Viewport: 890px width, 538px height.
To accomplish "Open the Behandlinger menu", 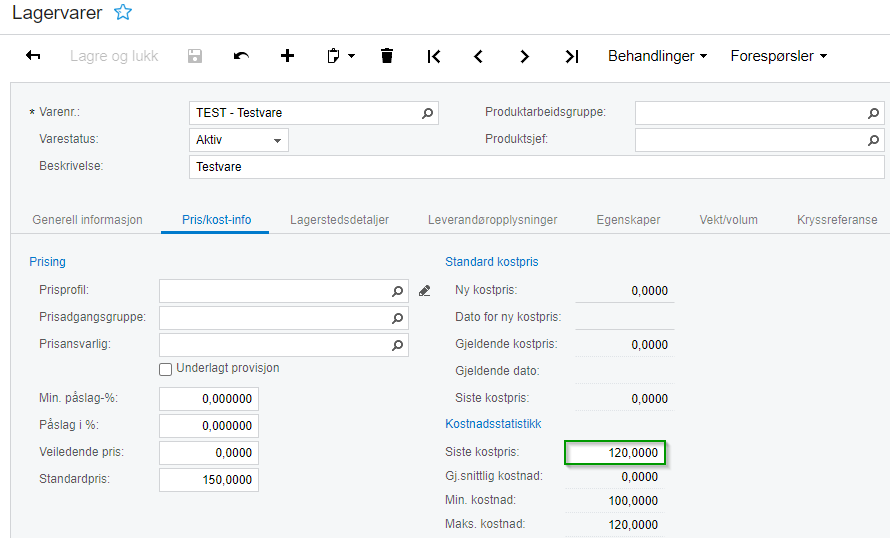I will click(657, 56).
